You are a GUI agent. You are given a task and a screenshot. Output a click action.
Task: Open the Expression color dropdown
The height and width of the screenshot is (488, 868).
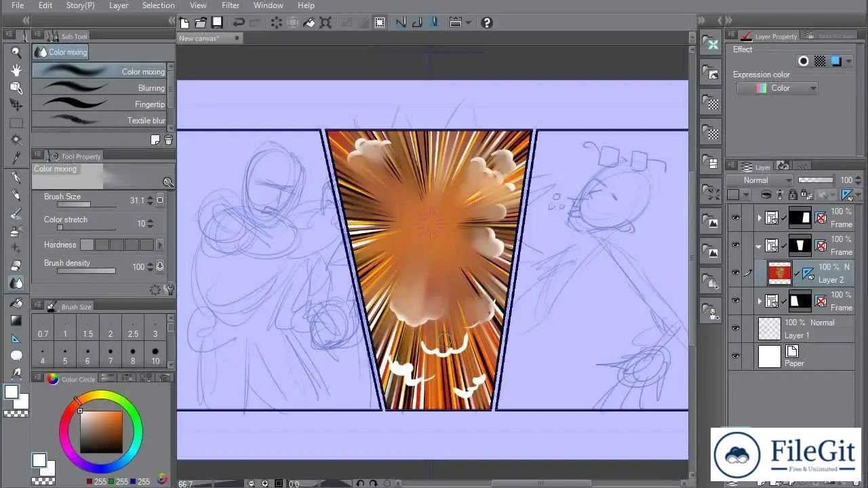pos(777,88)
